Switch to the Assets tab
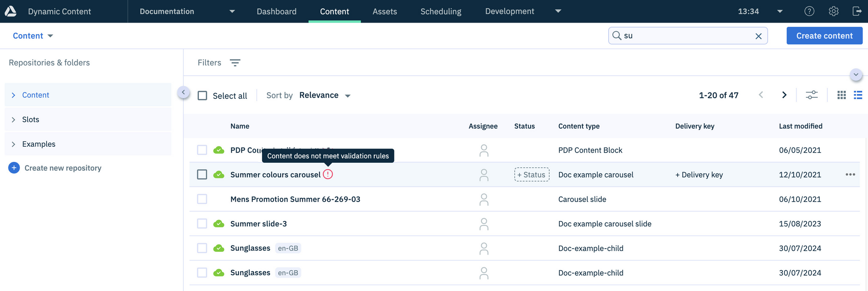868x291 pixels. click(385, 11)
